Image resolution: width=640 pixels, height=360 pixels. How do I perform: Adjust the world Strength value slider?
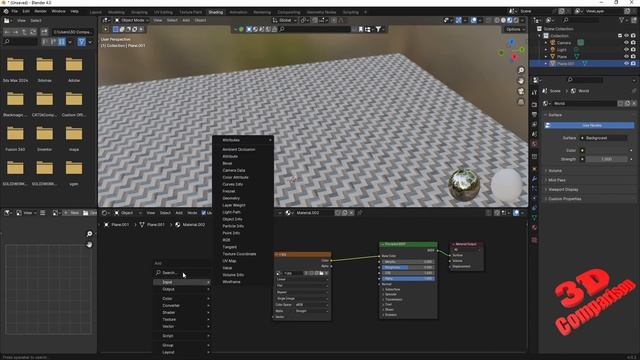pyautogui.click(x=607, y=159)
